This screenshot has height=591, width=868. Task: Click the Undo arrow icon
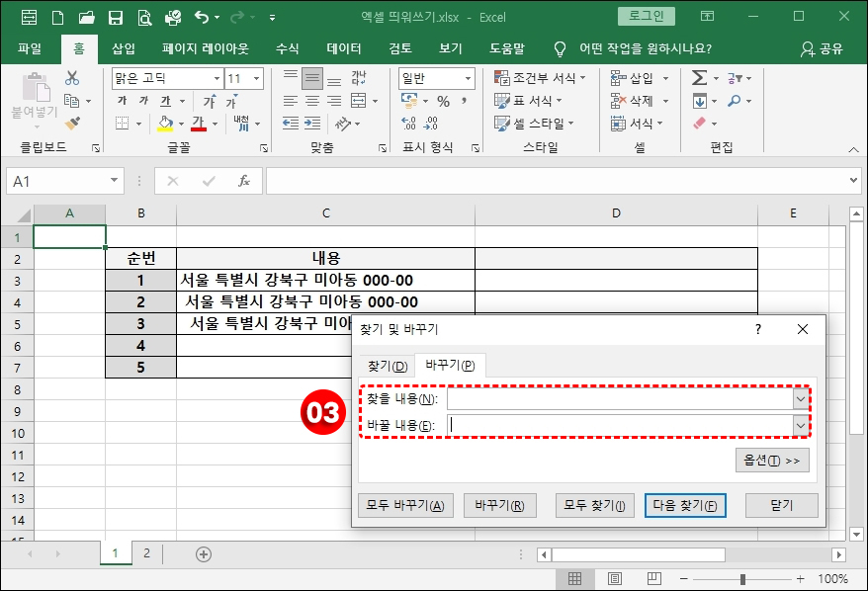click(202, 17)
